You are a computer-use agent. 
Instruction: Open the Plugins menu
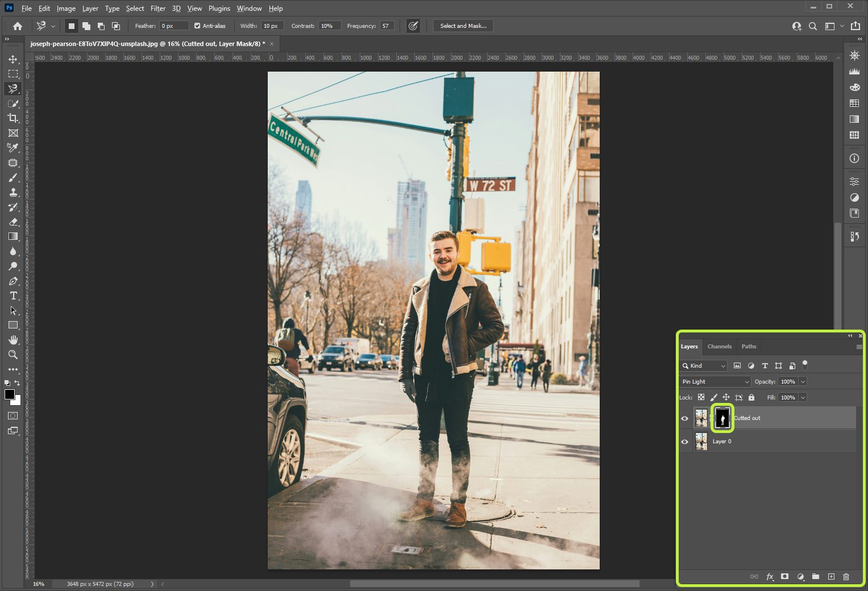pyautogui.click(x=219, y=9)
